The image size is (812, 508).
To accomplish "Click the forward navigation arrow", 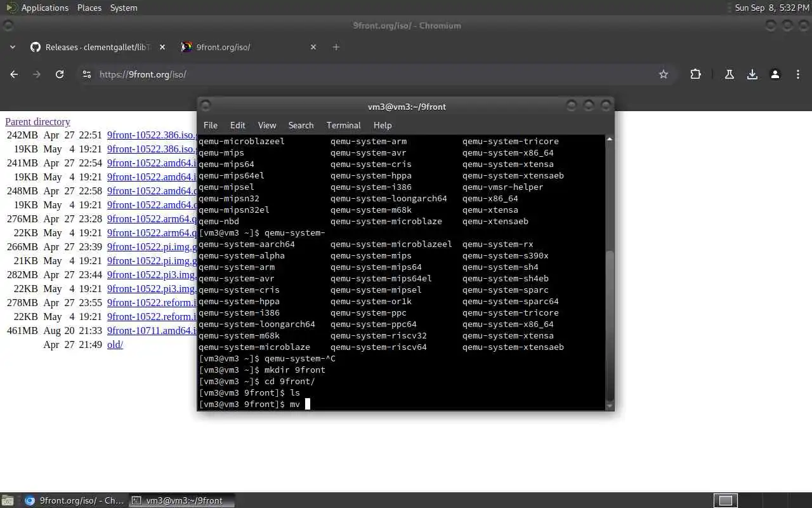I will (x=37, y=74).
